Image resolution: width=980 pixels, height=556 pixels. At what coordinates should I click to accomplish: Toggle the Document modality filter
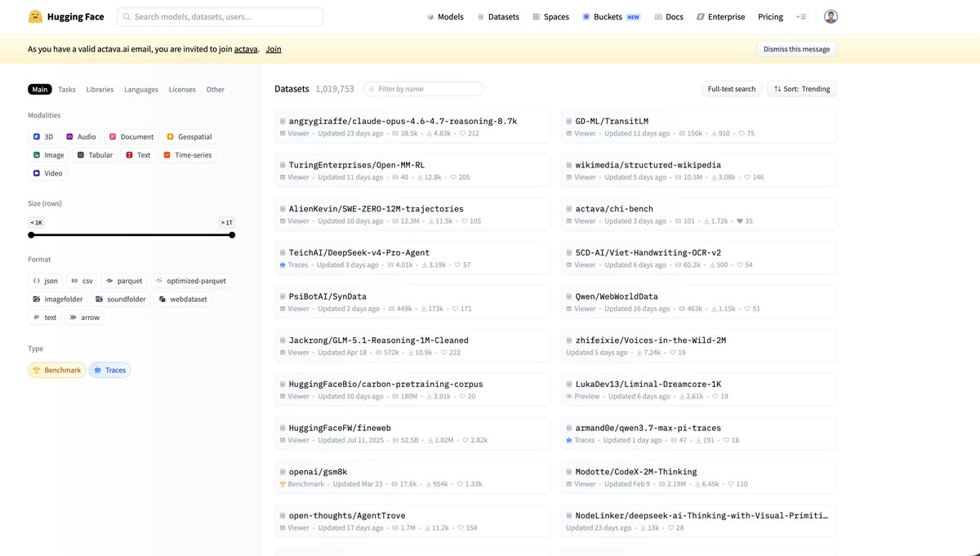[x=131, y=136]
